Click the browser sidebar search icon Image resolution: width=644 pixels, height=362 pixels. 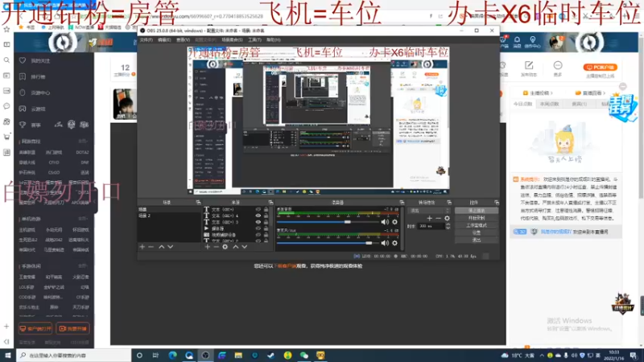(6, 60)
